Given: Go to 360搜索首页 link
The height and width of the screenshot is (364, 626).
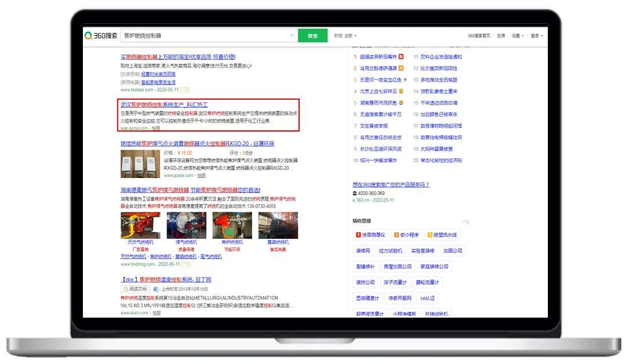Looking at the screenshot, I should tap(479, 36).
